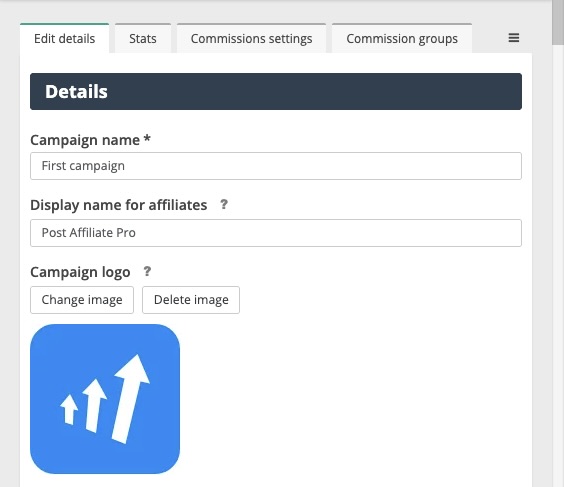Focus the Display name for affiliates field
This screenshot has width=564, height=487.
click(x=276, y=233)
